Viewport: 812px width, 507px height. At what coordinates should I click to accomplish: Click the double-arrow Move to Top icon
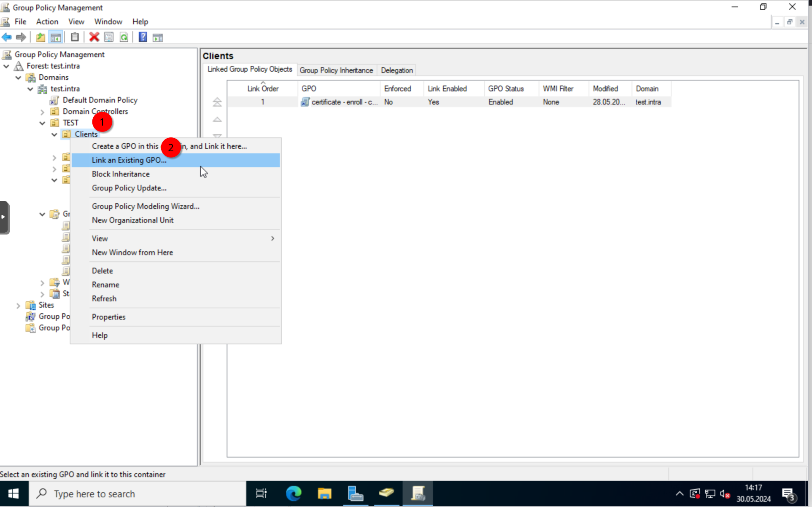(x=217, y=102)
